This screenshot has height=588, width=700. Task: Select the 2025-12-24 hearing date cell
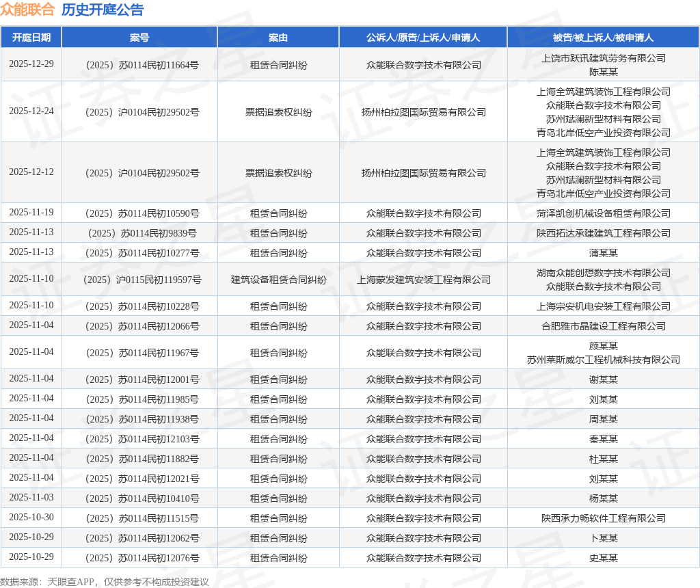[x=31, y=111]
